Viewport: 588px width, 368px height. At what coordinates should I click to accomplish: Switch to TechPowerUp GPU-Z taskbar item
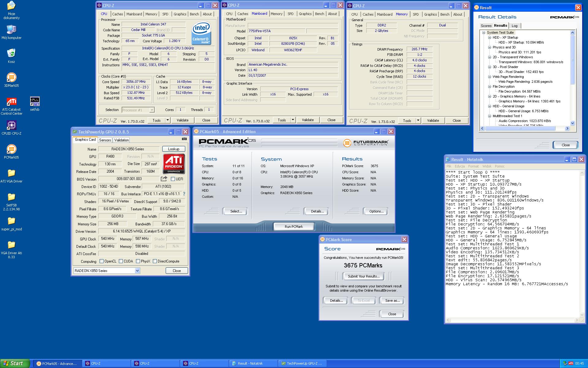(302, 363)
